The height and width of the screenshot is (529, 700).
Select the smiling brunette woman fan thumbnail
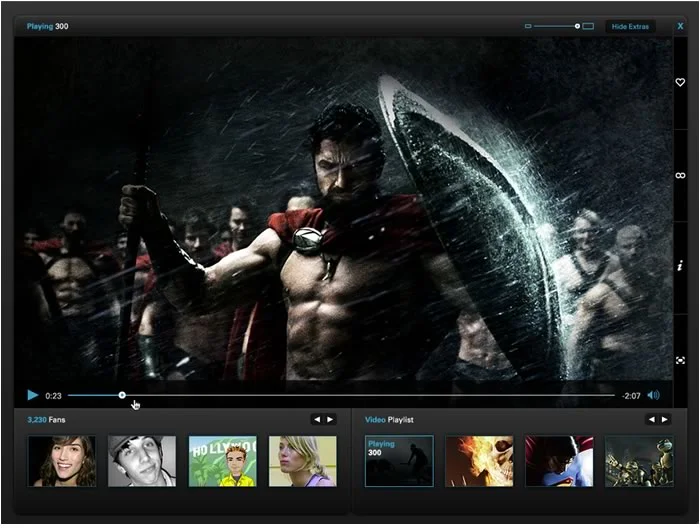62,461
